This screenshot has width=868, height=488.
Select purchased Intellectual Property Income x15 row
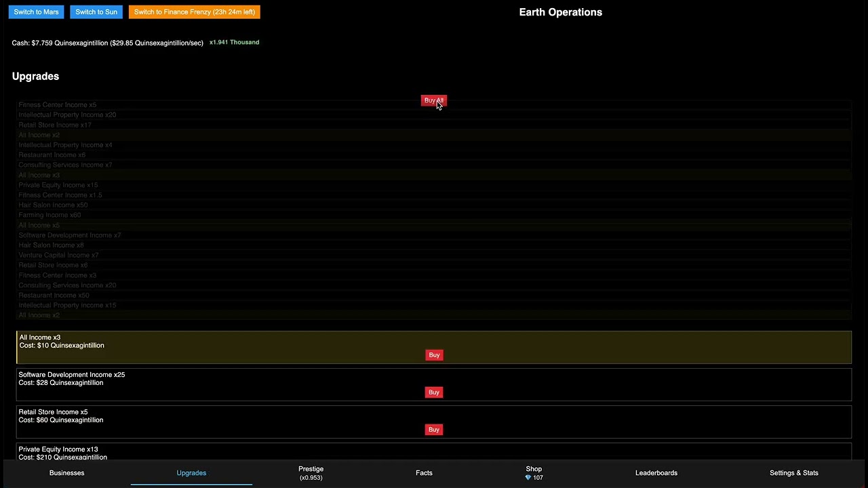pos(434,306)
